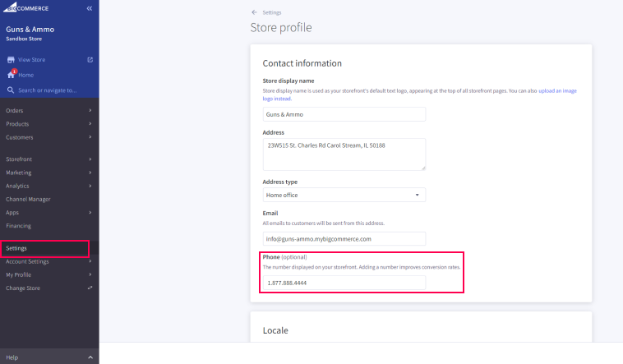Open Orders in the sidebar
The image size is (623, 364).
click(14, 110)
